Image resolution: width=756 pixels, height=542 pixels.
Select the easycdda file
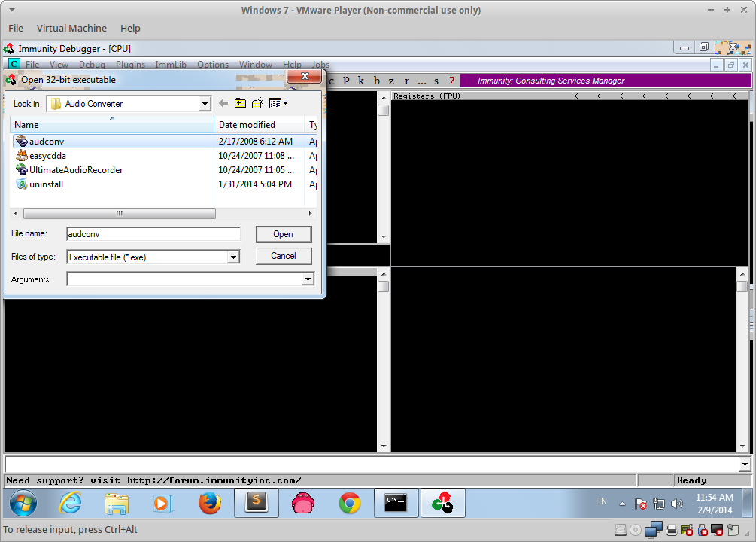(x=164, y=156)
